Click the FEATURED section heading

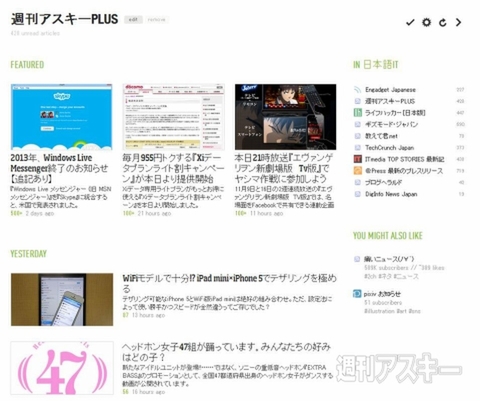27,65
